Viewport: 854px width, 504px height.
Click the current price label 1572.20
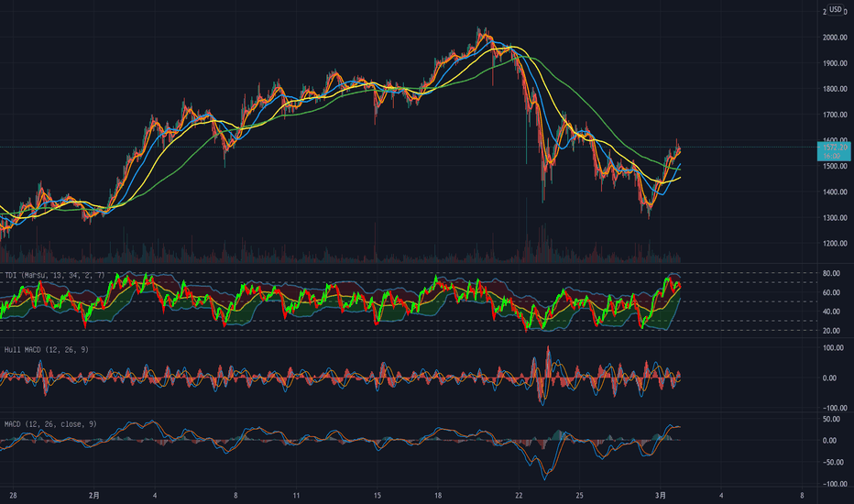point(835,148)
